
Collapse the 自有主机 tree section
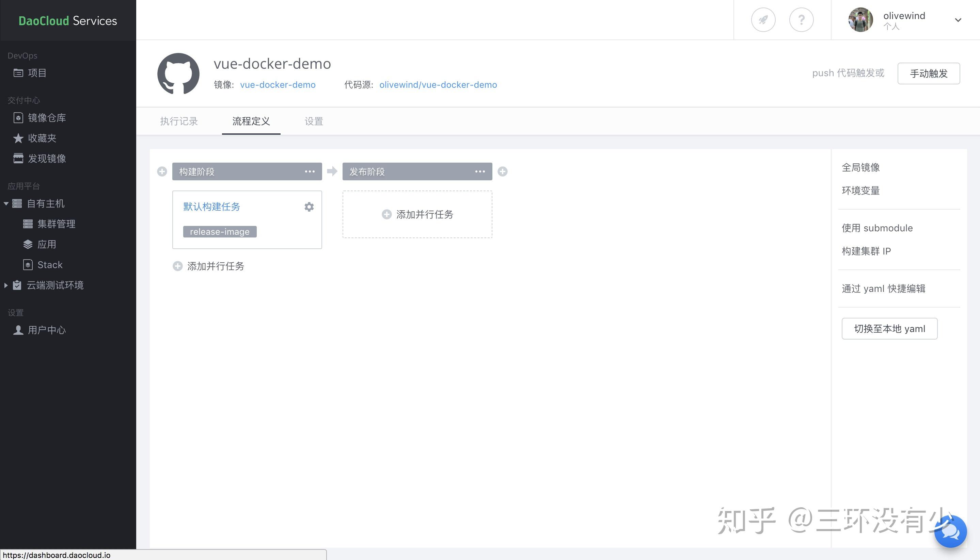6,203
